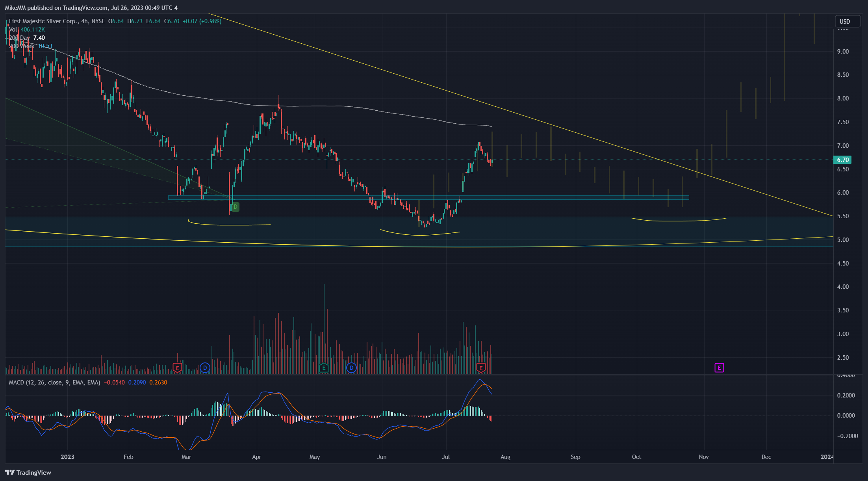
Task: Click the high price value H6.73
Action: tap(135, 21)
